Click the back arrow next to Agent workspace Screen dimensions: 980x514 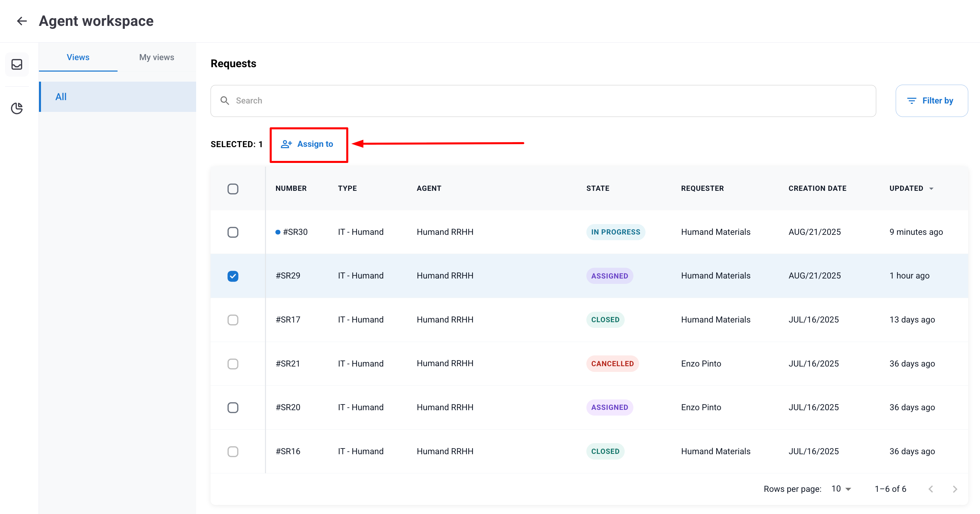(x=22, y=21)
